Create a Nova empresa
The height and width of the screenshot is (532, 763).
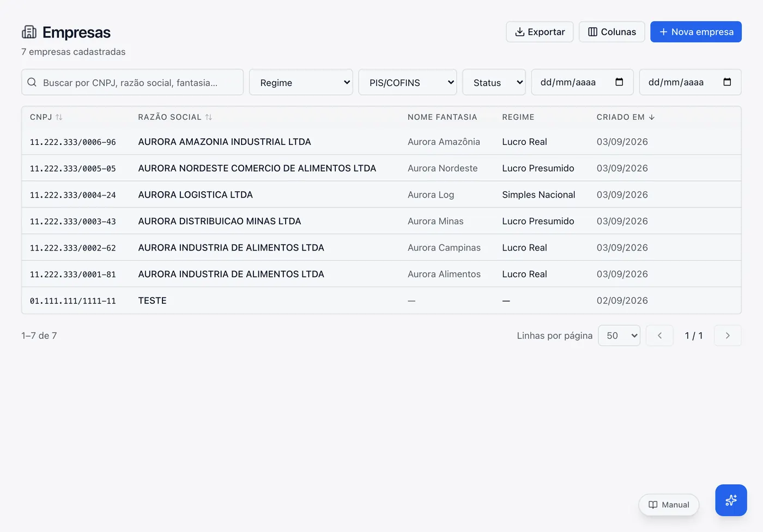click(696, 32)
